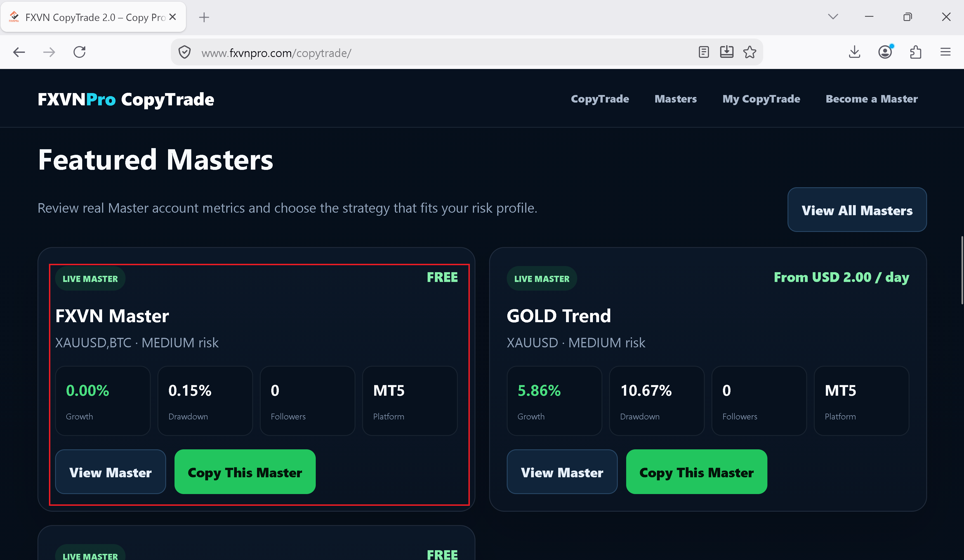Open the CopyTrade nav link
This screenshot has height=560, width=964.
point(599,99)
